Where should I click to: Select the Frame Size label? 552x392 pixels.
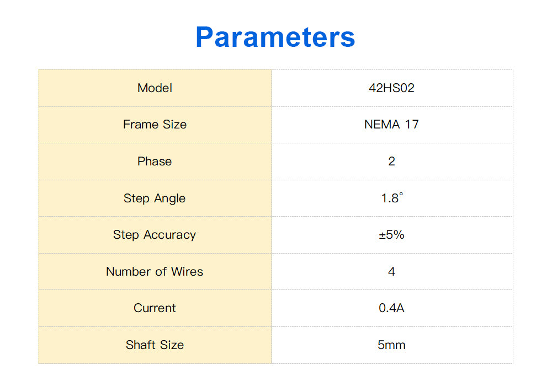coord(155,125)
